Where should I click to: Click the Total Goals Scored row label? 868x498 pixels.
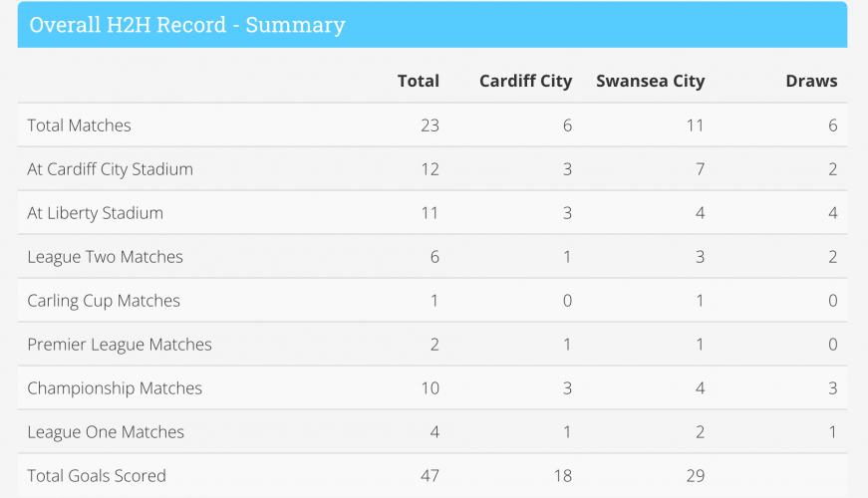(97, 476)
